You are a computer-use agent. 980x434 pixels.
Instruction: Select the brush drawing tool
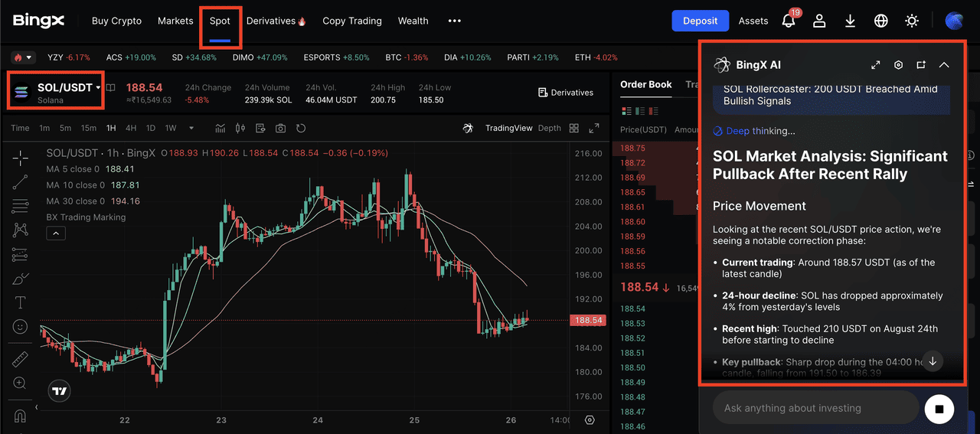pyautogui.click(x=21, y=279)
